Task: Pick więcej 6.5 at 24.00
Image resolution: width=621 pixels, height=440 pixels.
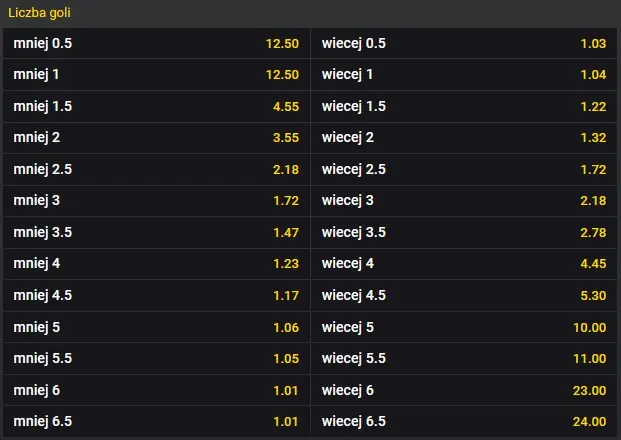Action: [464, 423]
